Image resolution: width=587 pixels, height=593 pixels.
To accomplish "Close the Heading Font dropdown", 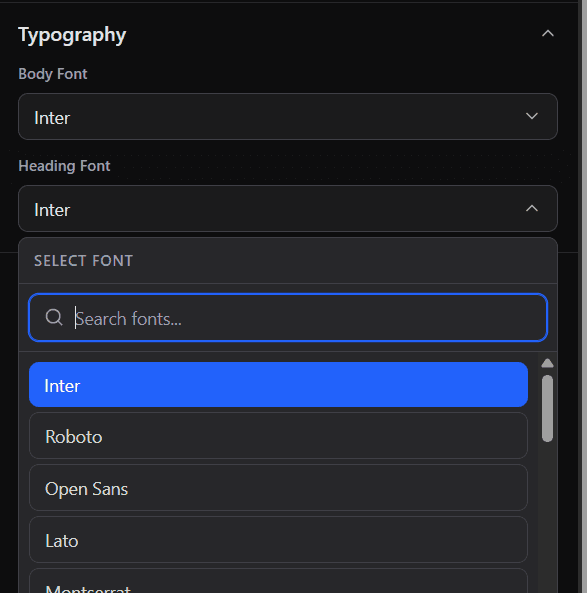I will (x=288, y=208).
